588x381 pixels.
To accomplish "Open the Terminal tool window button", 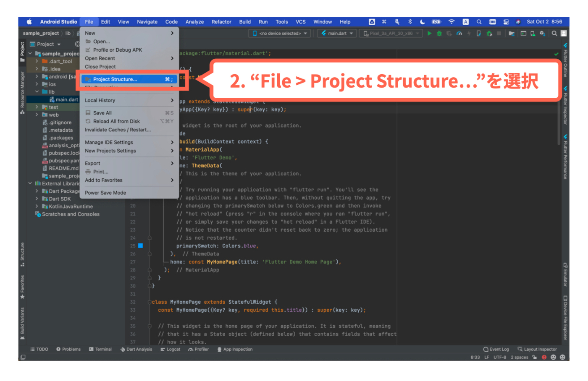I will tap(100, 350).
